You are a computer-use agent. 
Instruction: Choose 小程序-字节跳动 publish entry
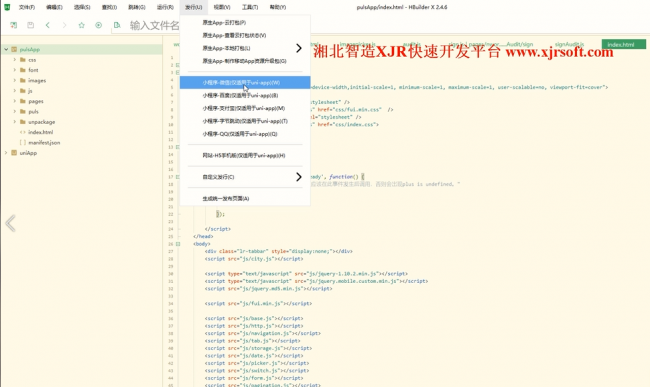pyautogui.click(x=245, y=121)
